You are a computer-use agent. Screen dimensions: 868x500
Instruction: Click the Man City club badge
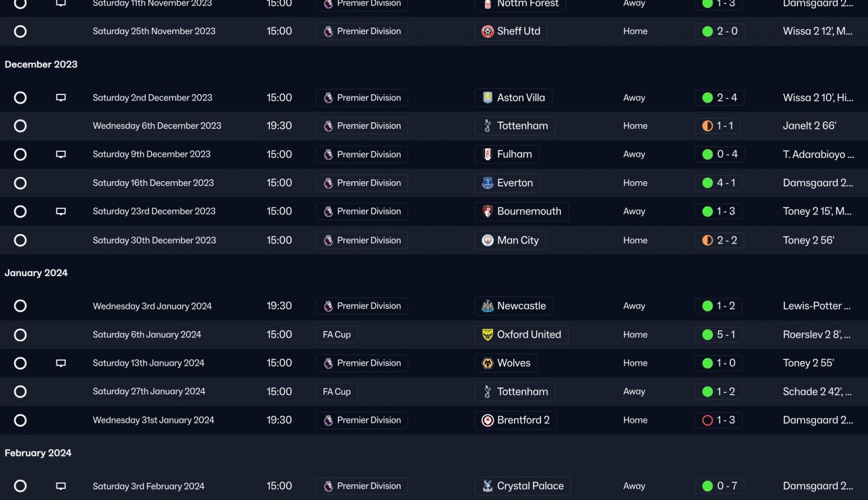pos(487,241)
